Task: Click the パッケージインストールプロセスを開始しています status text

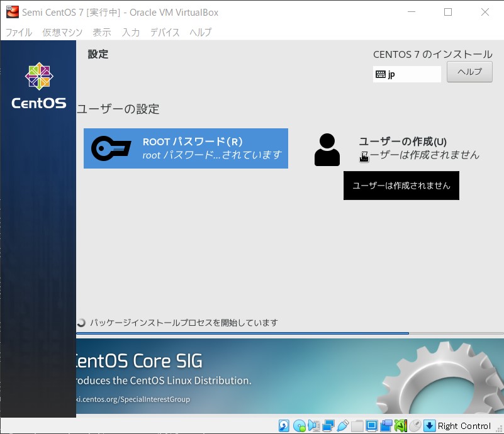Action: (x=184, y=323)
